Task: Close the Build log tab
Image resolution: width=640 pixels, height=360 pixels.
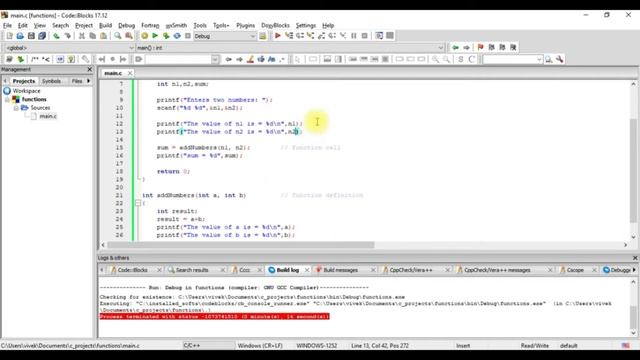Action: [307, 270]
